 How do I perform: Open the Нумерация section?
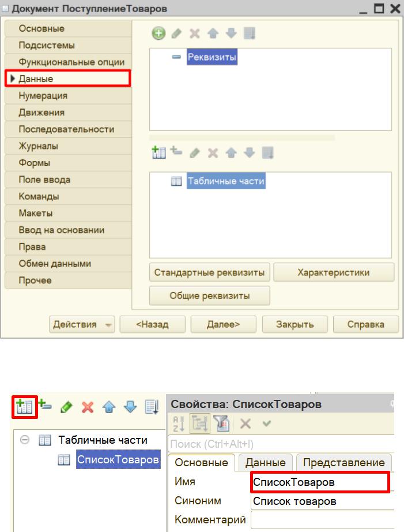pos(69,96)
